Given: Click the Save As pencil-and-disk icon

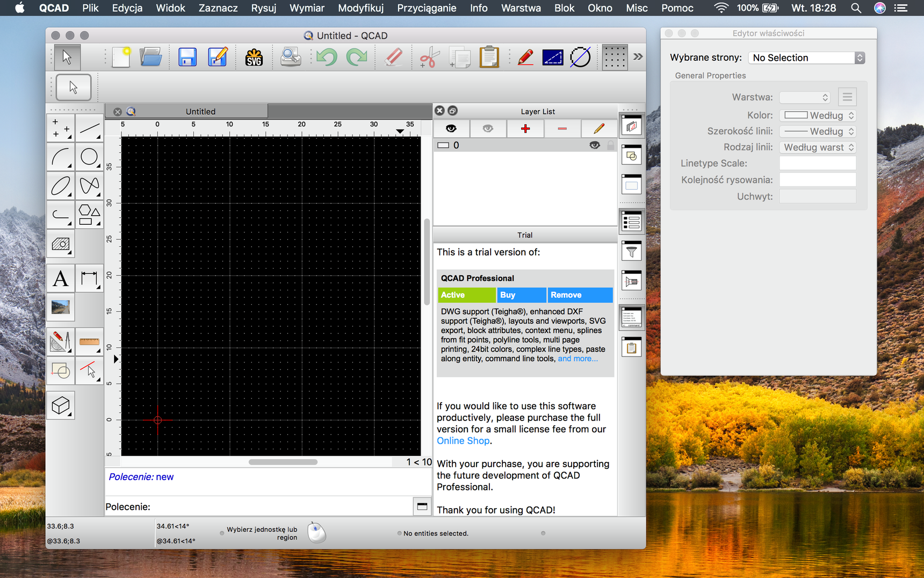Looking at the screenshot, I should [218, 57].
